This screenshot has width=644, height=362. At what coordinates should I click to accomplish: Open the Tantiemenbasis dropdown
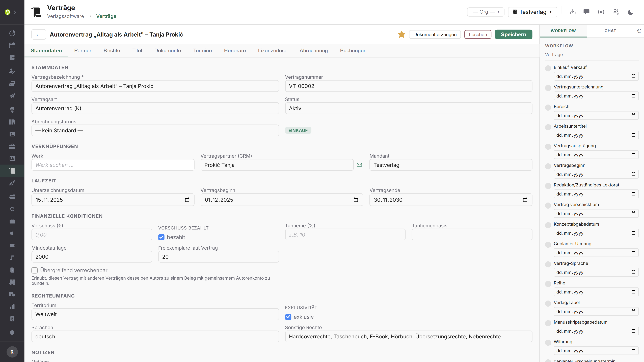(x=472, y=235)
